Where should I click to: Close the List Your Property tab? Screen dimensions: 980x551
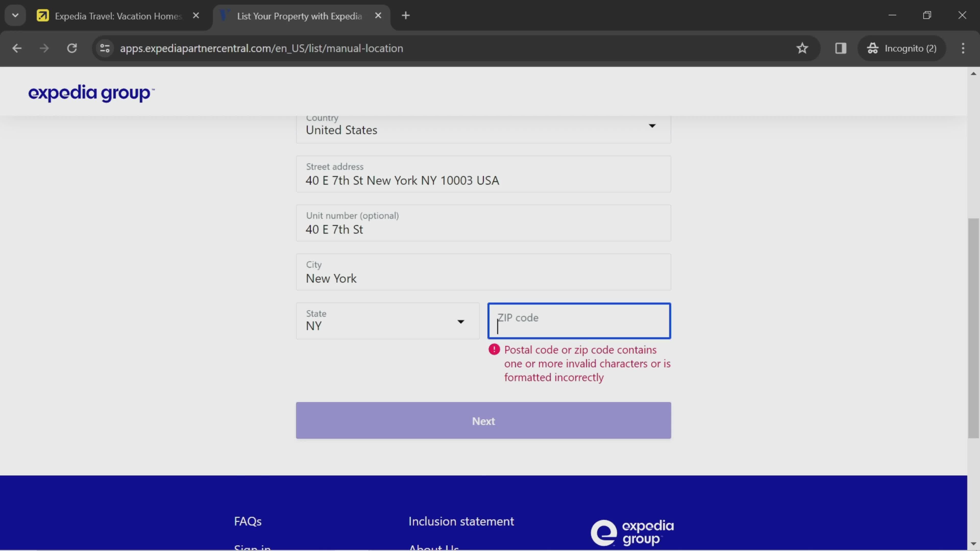(x=378, y=16)
